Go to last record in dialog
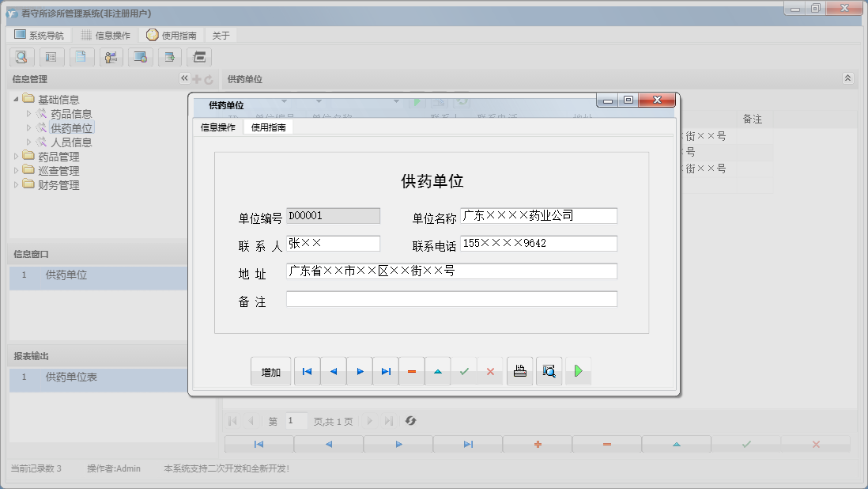Viewport: 868px width, 489px height. (x=386, y=371)
